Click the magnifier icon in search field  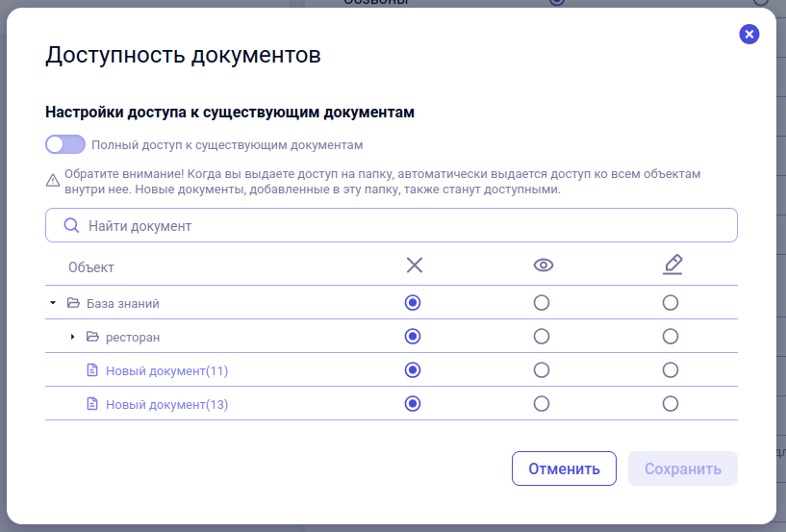pyautogui.click(x=72, y=226)
